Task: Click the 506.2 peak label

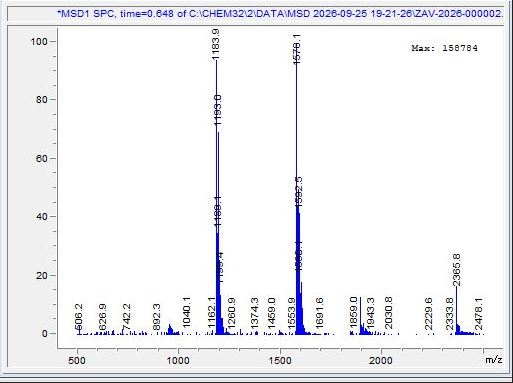Action: click(x=79, y=317)
